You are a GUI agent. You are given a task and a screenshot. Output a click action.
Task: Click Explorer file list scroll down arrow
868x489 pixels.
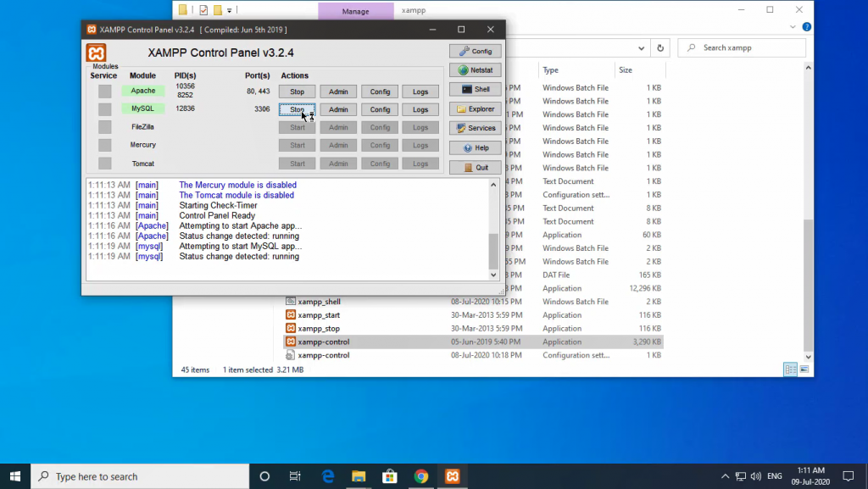tap(808, 357)
